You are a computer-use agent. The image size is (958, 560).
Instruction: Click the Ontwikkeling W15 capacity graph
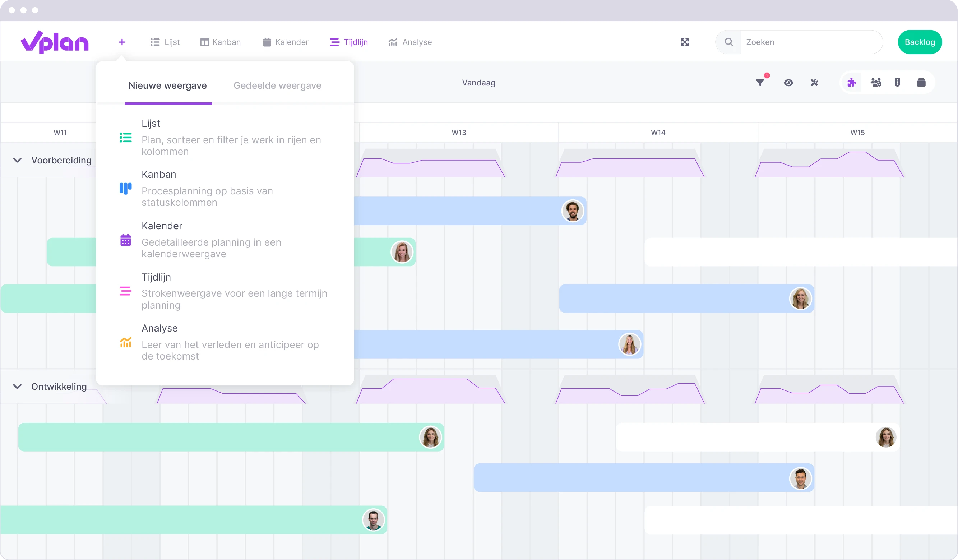click(829, 390)
